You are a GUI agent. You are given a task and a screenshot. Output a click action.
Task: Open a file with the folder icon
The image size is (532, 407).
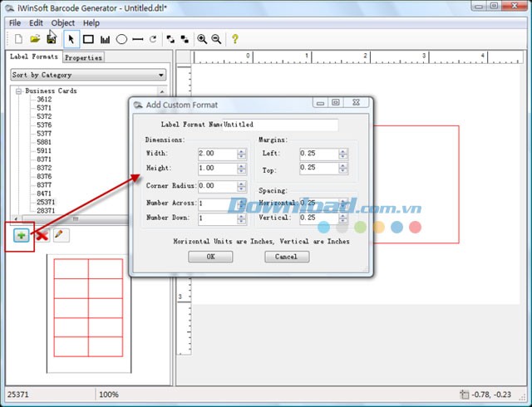(35, 39)
